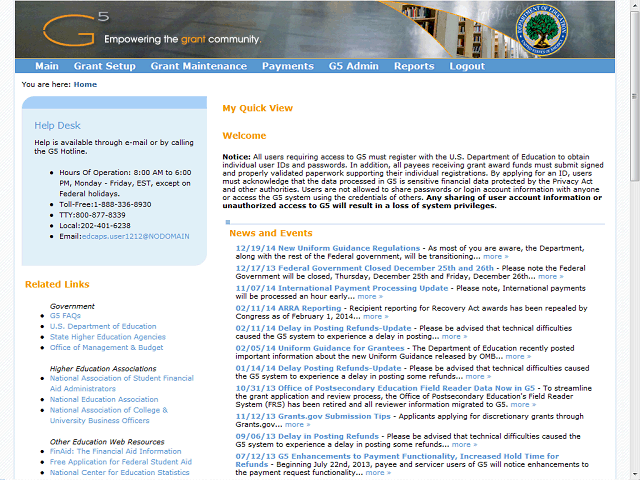Open the Main menu
Image resolution: width=640 pixels, height=480 pixels.
pyautogui.click(x=47, y=66)
